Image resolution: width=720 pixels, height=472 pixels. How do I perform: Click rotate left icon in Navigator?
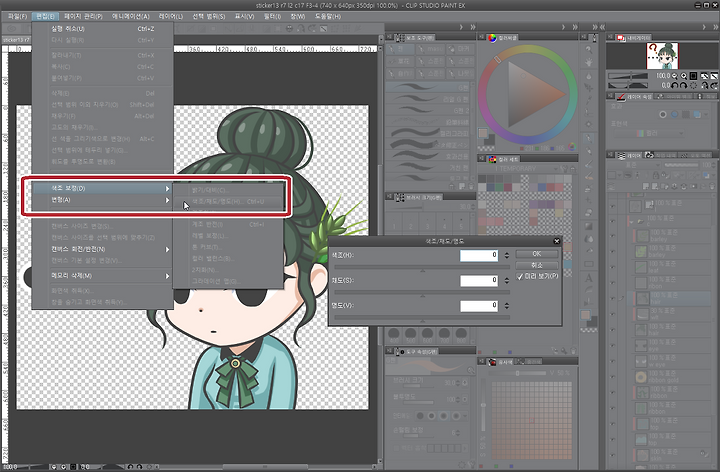675,85
